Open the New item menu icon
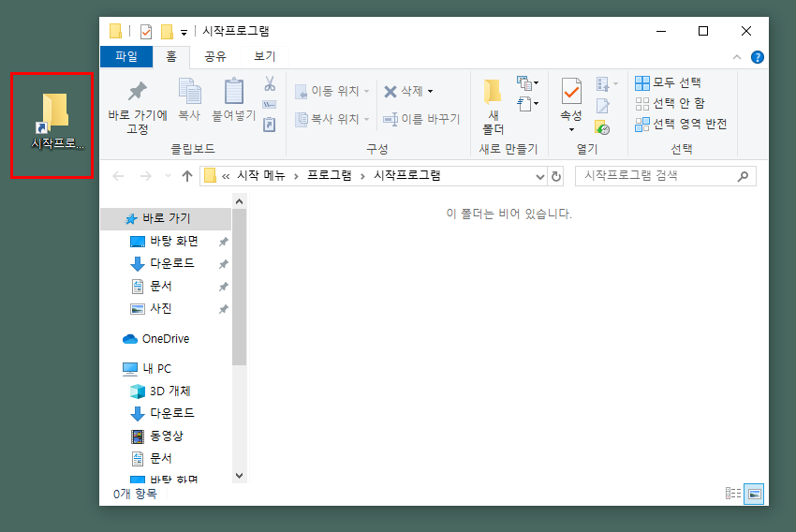Image resolution: width=796 pixels, height=532 pixels. point(527,82)
